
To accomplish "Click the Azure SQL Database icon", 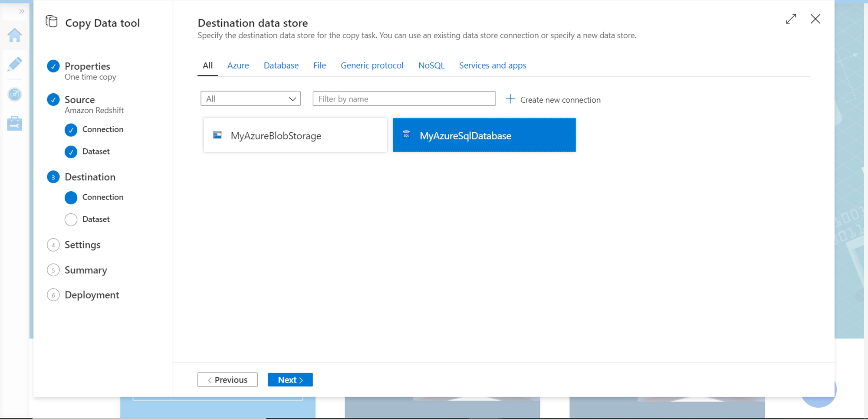I will (406, 134).
